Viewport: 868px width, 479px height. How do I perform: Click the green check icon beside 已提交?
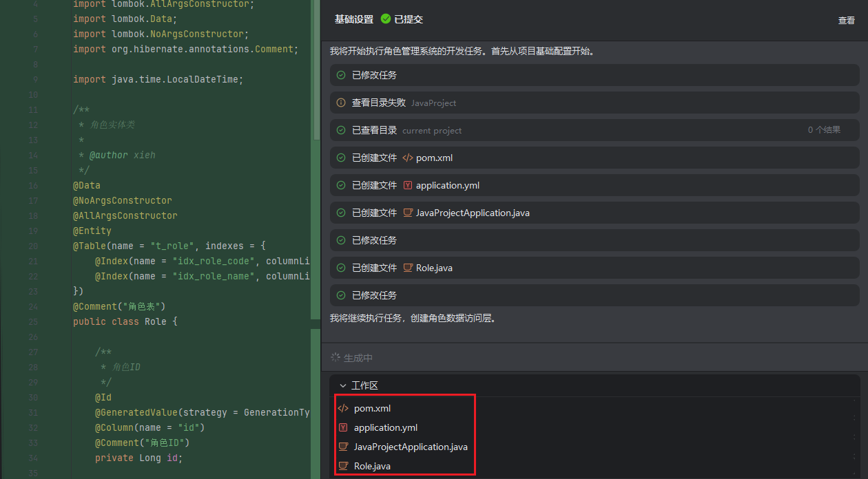386,19
